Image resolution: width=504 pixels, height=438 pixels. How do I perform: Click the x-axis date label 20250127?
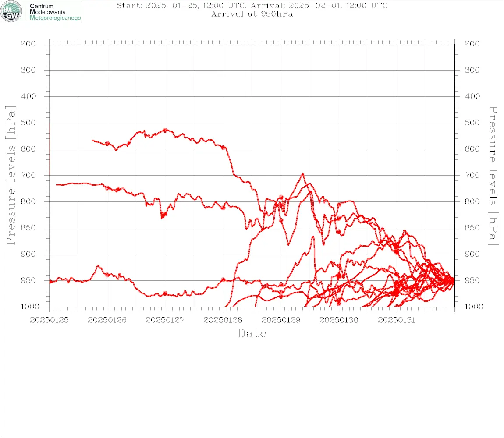[165, 320]
